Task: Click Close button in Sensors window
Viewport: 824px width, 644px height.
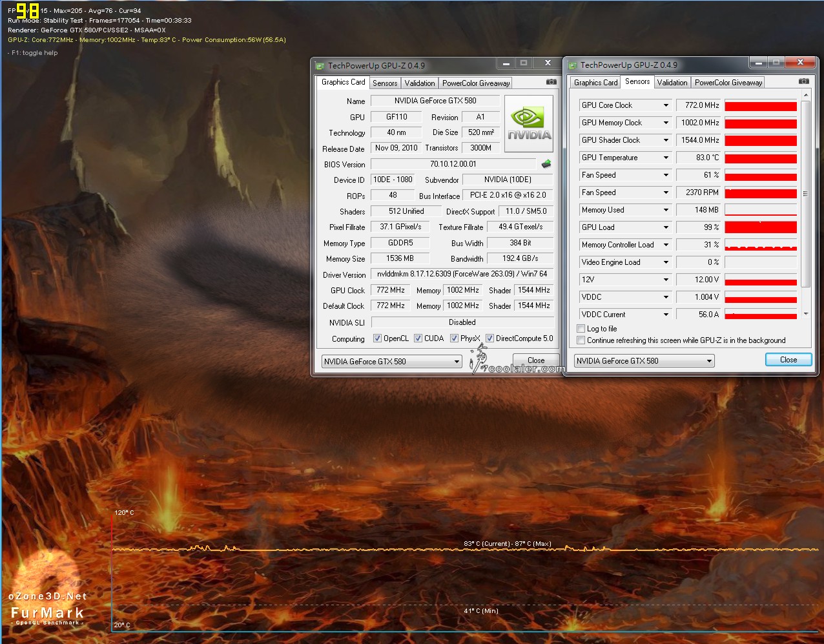Action: click(788, 360)
